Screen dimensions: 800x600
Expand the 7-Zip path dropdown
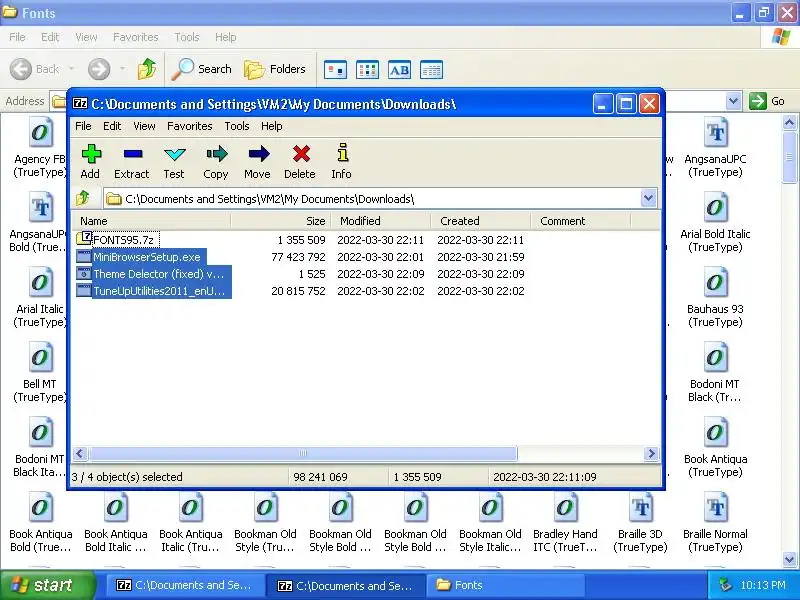(648, 198)
